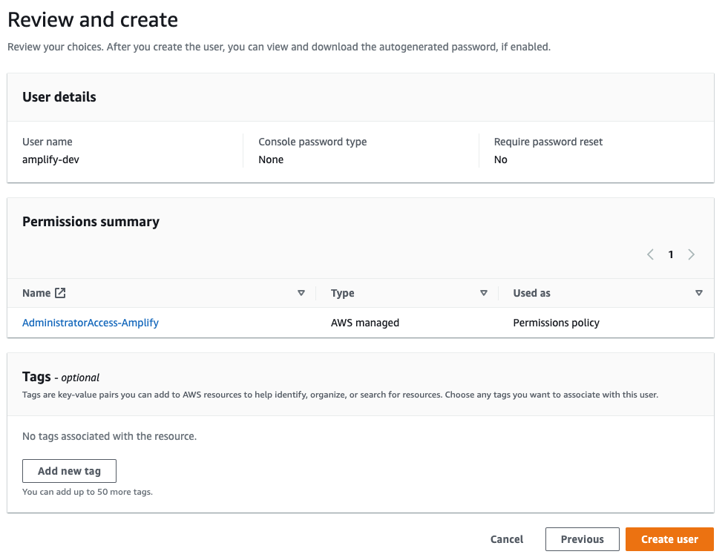Click the Add new tag button
The height and width of the screenshot is (560, 728).
69,471
